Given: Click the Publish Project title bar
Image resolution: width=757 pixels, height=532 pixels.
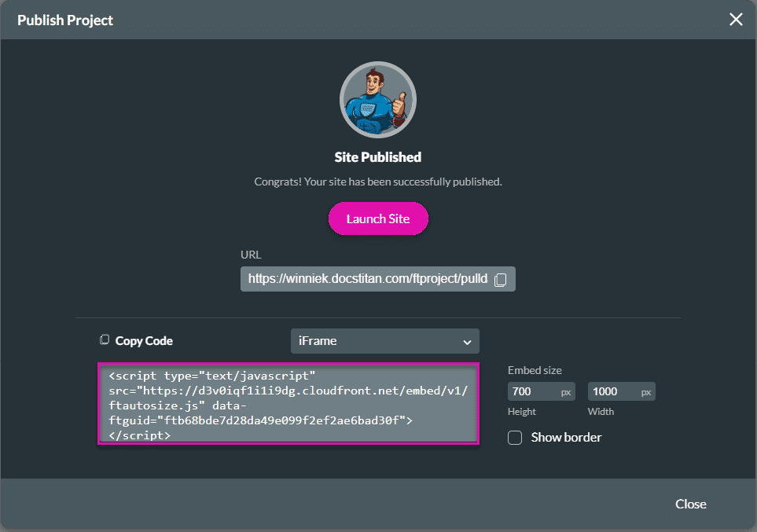Looking at the screenshot, I should point(65,20).
